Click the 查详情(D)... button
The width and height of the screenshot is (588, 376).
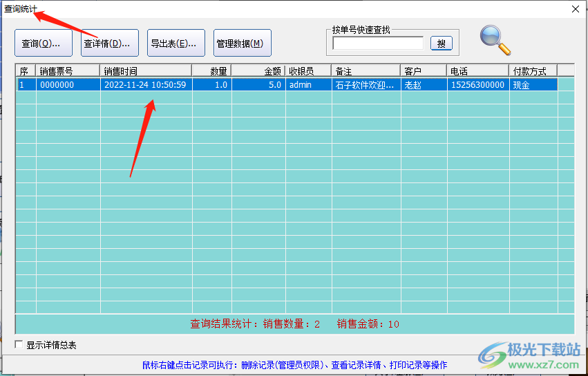[110, 43]
